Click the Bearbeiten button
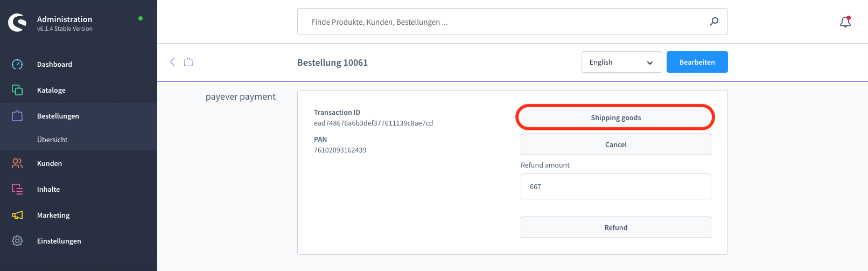 pyautogui.click(x=697, y=62)
